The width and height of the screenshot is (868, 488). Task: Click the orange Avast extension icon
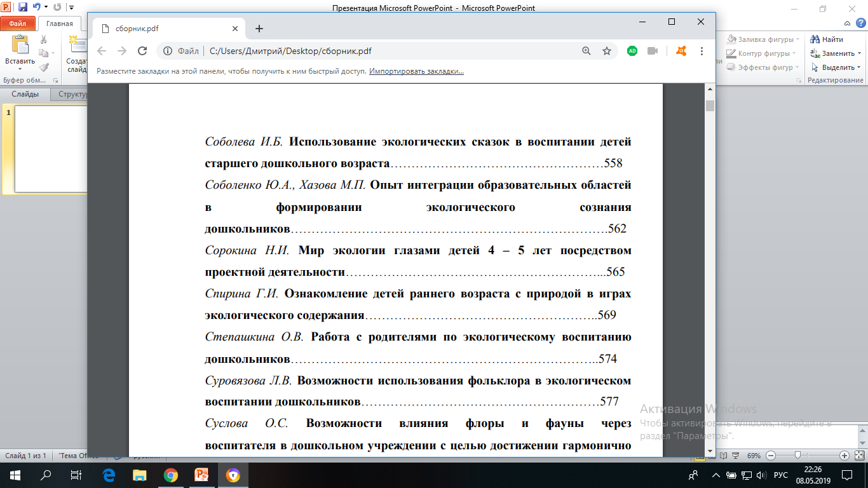pos(681,51)
